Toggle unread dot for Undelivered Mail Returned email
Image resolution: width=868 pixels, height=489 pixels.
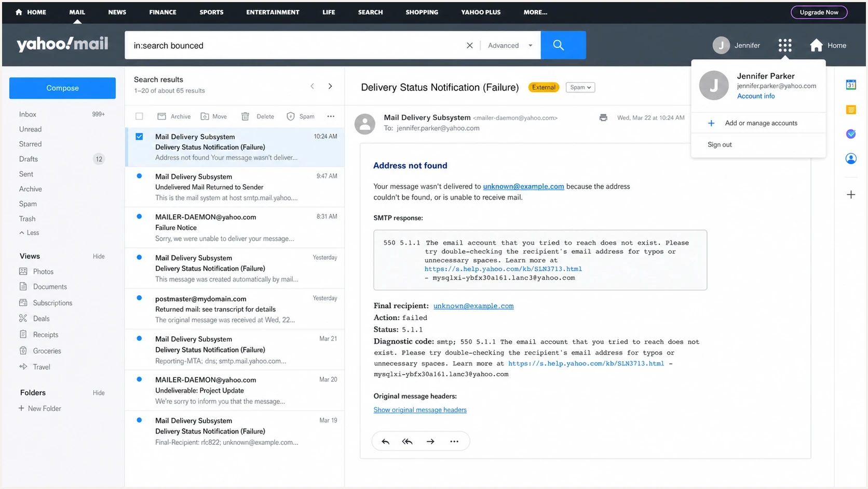[139, 176]
